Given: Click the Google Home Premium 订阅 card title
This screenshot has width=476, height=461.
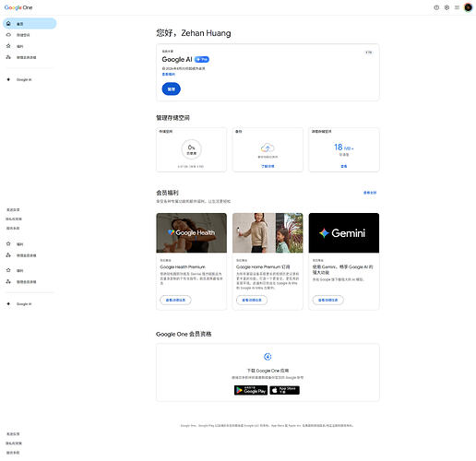Looking at the screenshot, I should pos(263,266).
